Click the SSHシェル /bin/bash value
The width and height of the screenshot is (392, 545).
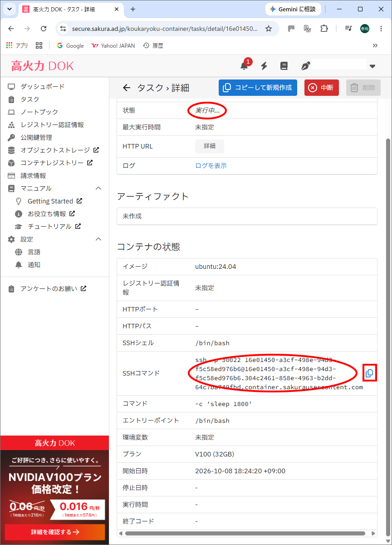tap(213, 343)
